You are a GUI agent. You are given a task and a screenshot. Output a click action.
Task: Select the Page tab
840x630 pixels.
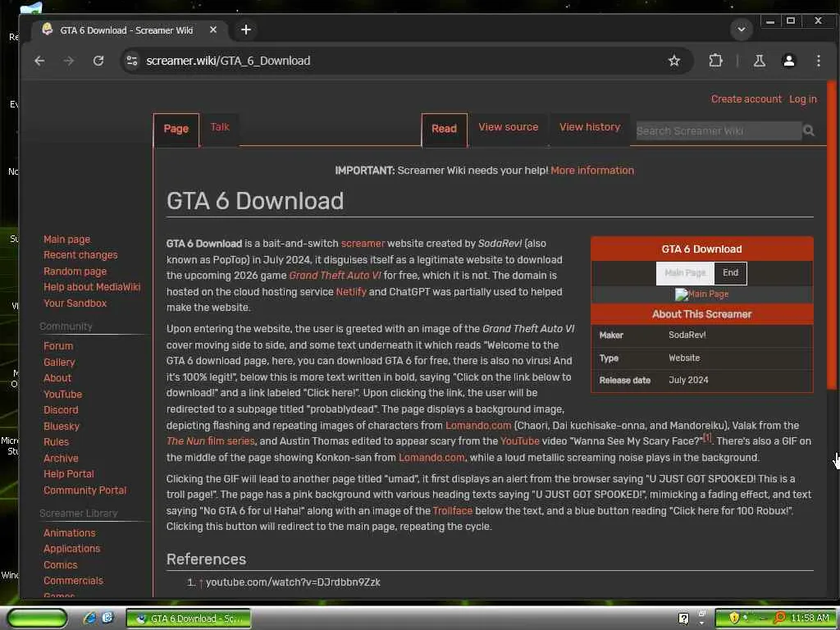click(x=176, y=129)
